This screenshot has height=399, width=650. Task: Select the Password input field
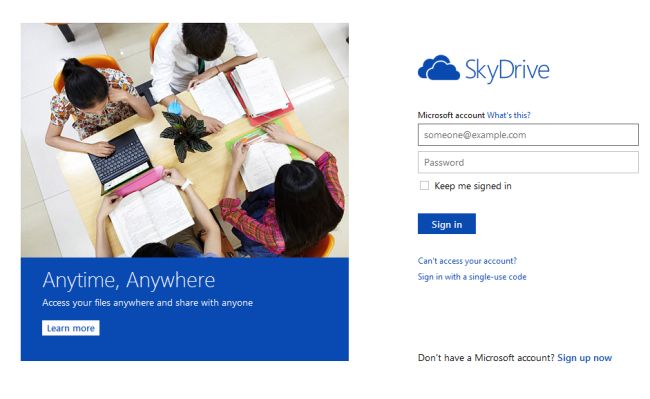click(528, 162)
